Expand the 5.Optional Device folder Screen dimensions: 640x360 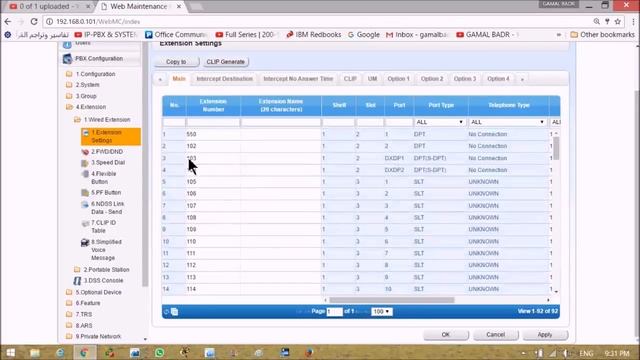point(69,292)
